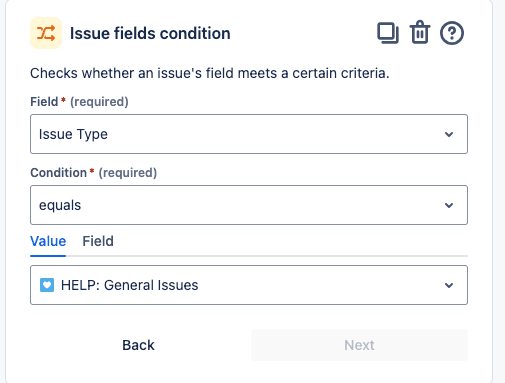Screen dimensions: 505x383
Task: Switch to the Field tab
Action: 98,241
